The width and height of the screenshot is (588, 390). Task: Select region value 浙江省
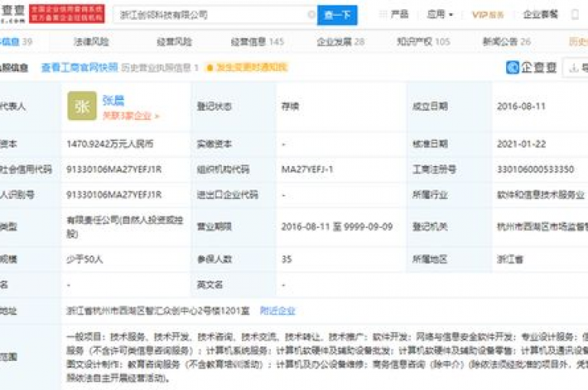(510, 259)
